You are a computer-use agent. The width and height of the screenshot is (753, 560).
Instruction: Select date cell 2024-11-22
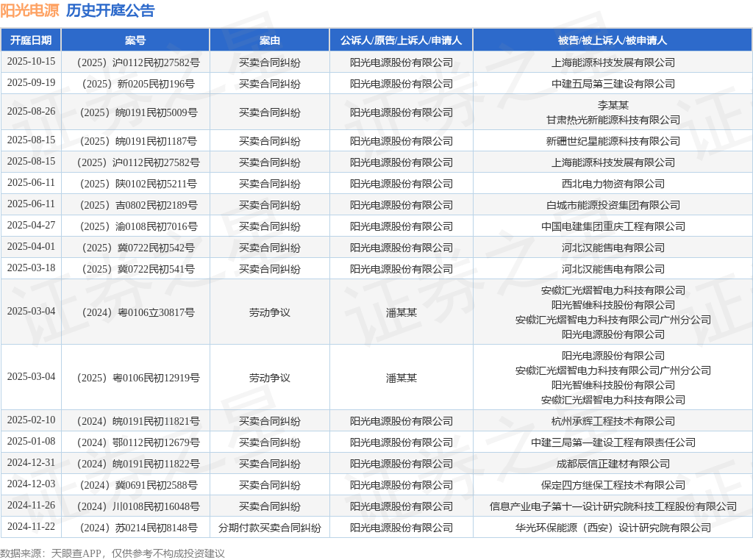(31, 527)
